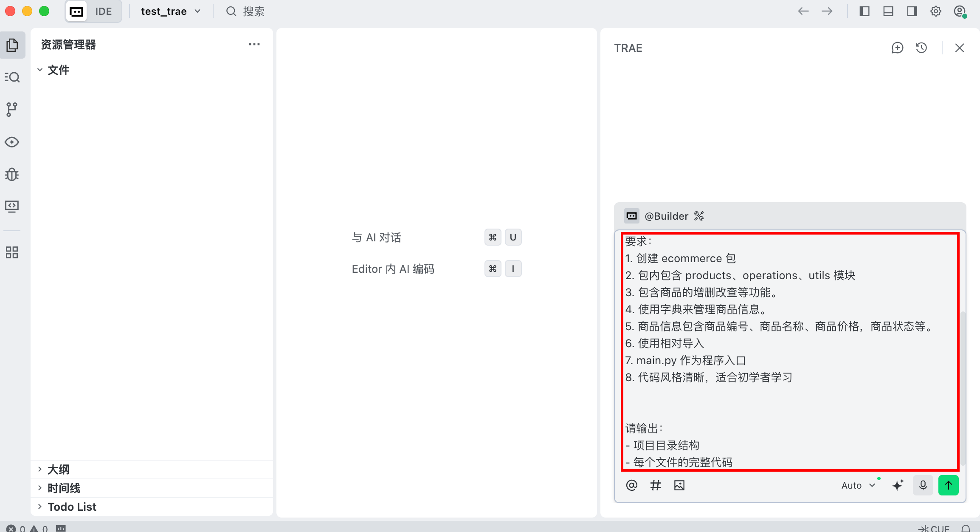The height and width of the screenshot is (532, 980).
Task: Click the sparkle optimize prompt icon
Action: click(897, 485)
